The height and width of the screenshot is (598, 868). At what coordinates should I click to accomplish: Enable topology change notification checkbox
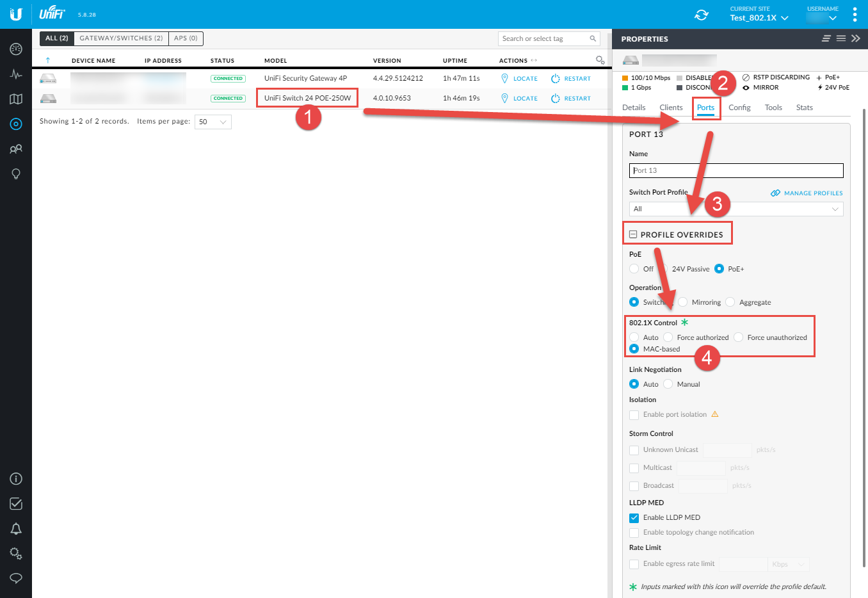634,533
